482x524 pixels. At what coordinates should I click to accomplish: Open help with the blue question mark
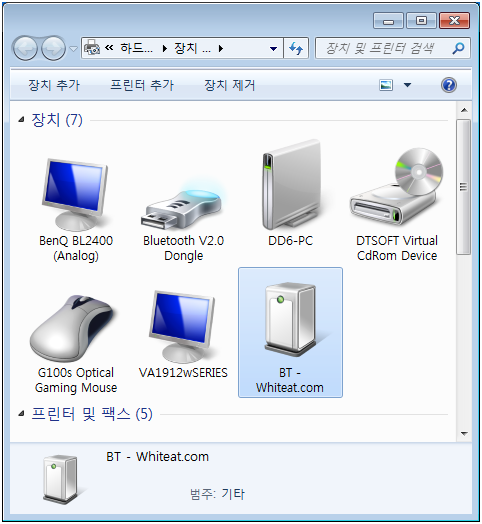tap(449, 85)
